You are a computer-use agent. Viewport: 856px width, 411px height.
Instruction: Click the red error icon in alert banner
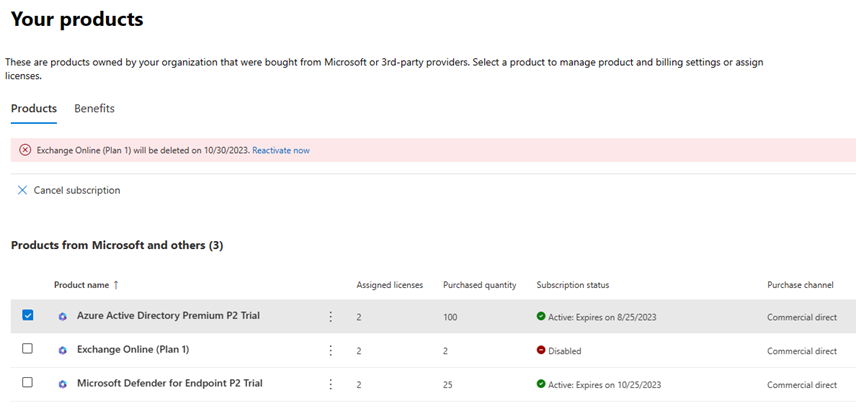[25, 150]
